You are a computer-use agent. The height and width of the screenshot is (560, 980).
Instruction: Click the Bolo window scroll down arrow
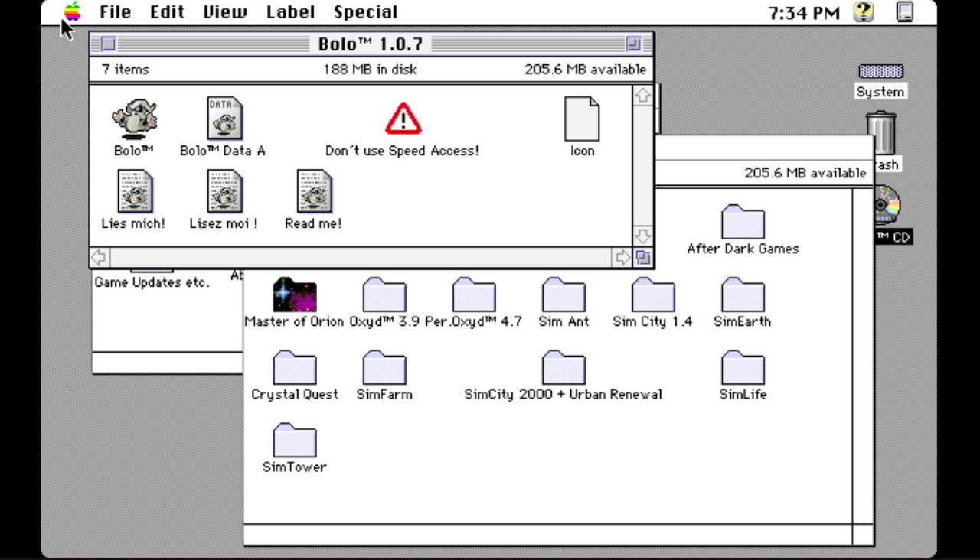(x=643, y=236)
